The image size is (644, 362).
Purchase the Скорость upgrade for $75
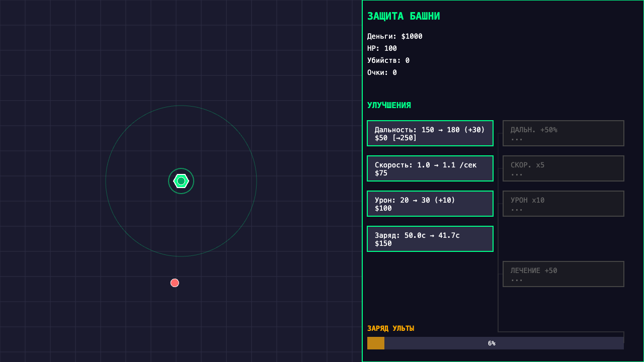click(430, 168)
